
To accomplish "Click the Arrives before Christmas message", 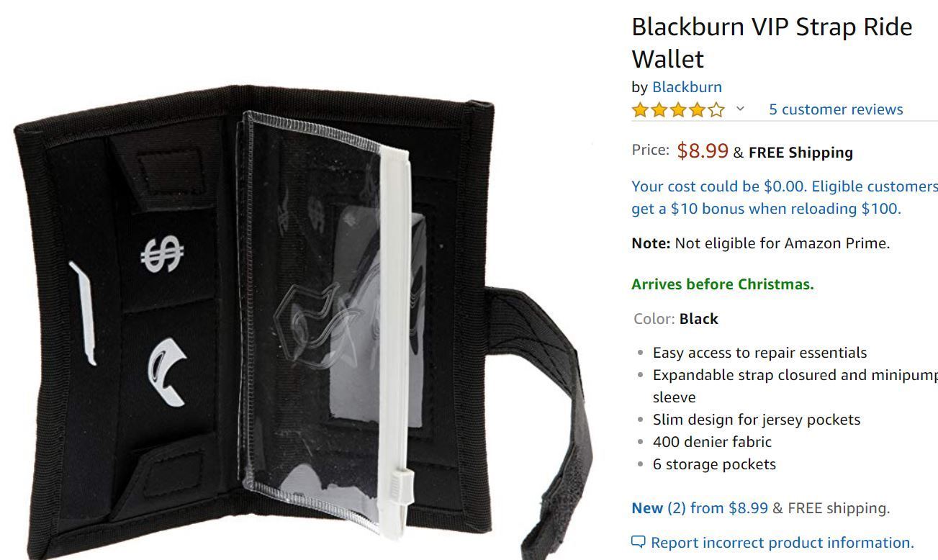I will (x=723, y=284).
